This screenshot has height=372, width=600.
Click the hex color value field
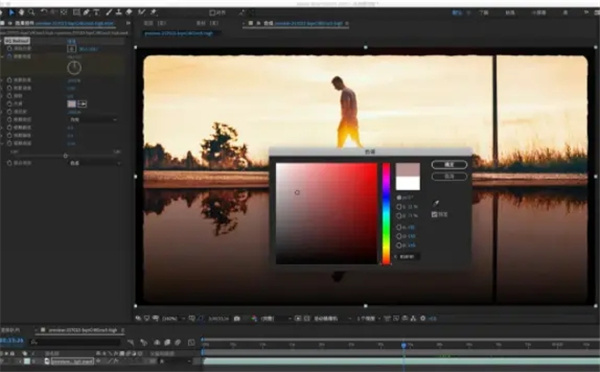coord(408,256)
